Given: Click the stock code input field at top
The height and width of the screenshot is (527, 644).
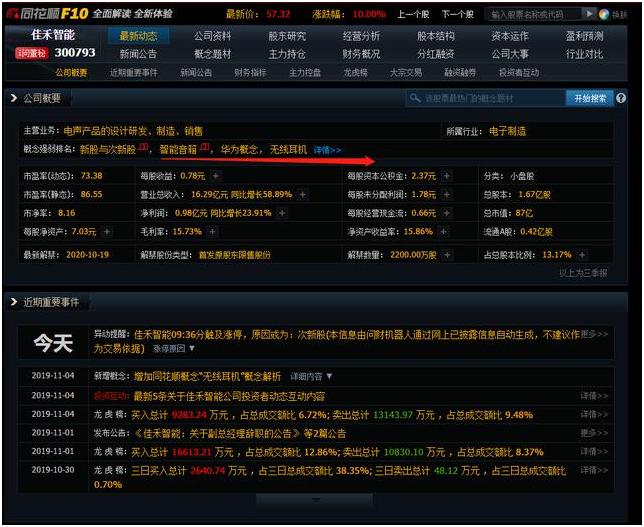Looking at the screenshot, I should pyautogui.click(x=534, y=14).
